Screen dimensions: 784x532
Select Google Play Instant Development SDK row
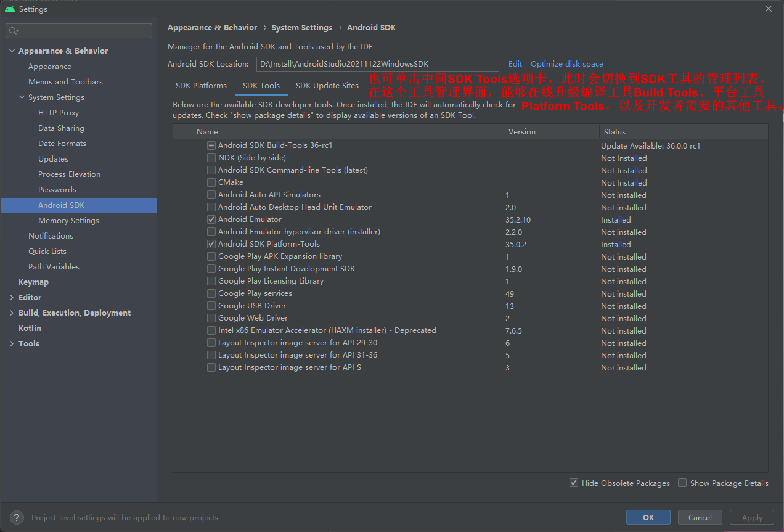click(x=470, y=269)
